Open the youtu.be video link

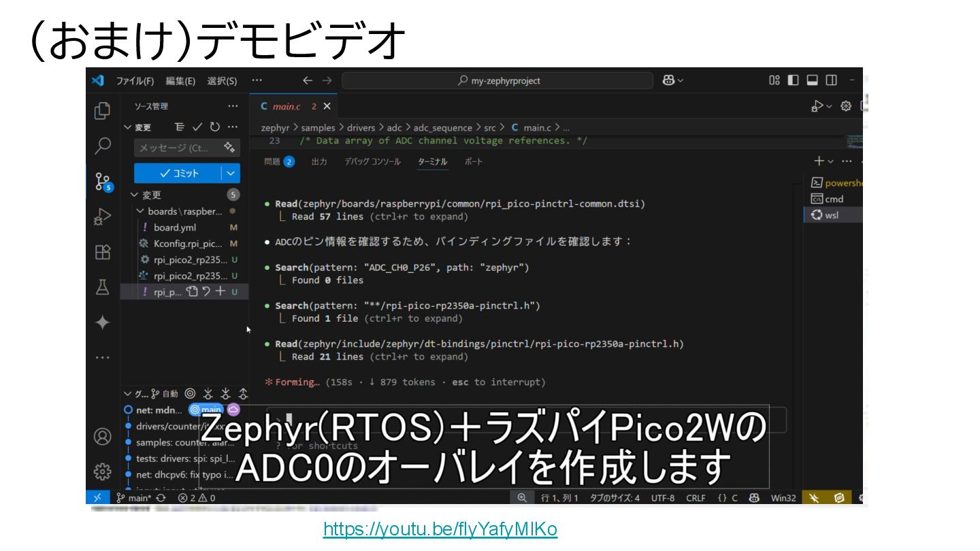[440, 529]
